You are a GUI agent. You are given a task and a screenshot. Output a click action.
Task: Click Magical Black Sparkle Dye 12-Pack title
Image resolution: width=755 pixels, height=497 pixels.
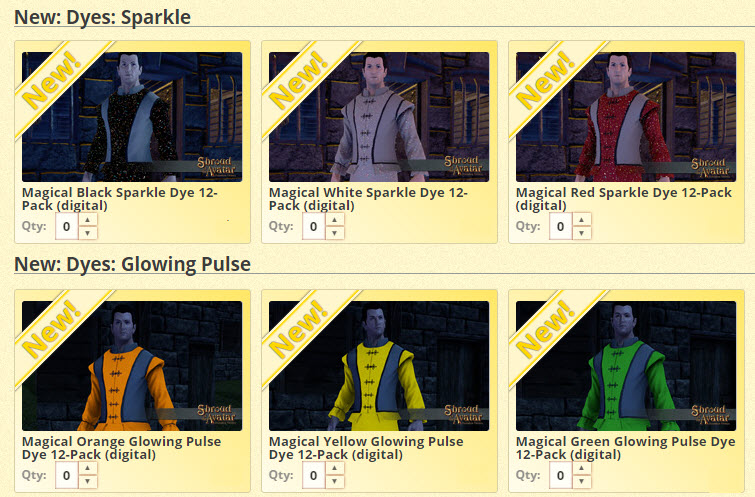click(x=120, y=199)
